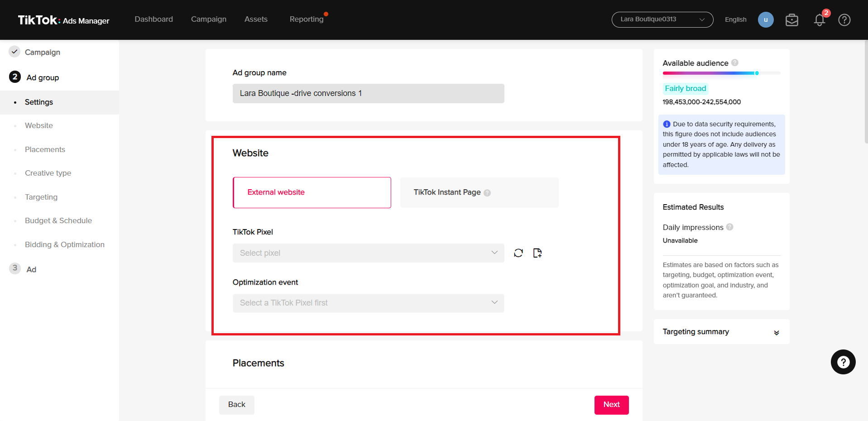Click the TikTok Ads Manager logo
The image size is (868, 421).
pyautogui.click(x=63, y=20)
